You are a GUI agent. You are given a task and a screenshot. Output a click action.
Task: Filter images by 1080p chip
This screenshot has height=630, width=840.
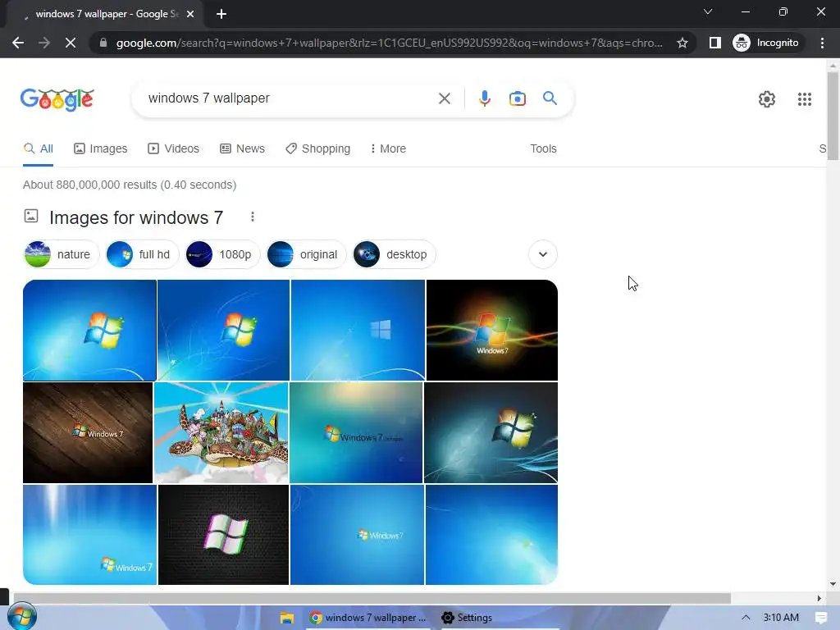pyautogui.click(x=221, y=254)
